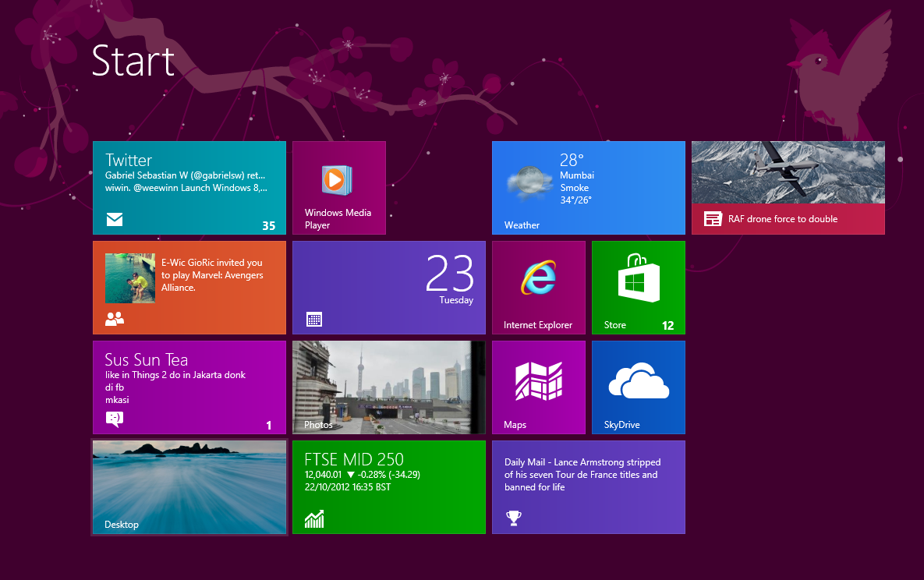This screenshot has height=580, width=924.
Task: Click the "Smoke" weather condition text
Action: click(x=575, y=188)
